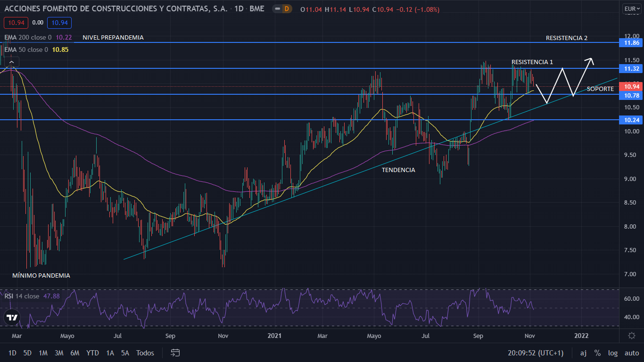Click the orange D data status badge
Viewport: 644px width, 362px height.
point(287,9)
